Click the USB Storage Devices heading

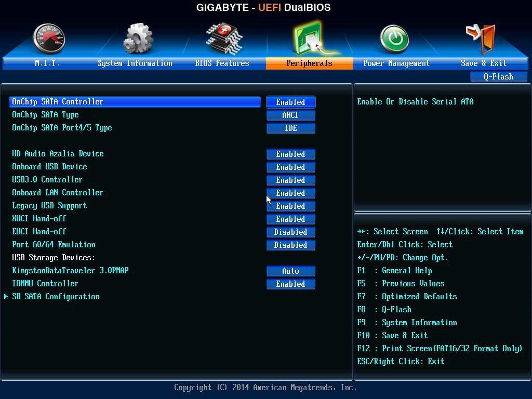coord(54,258)
